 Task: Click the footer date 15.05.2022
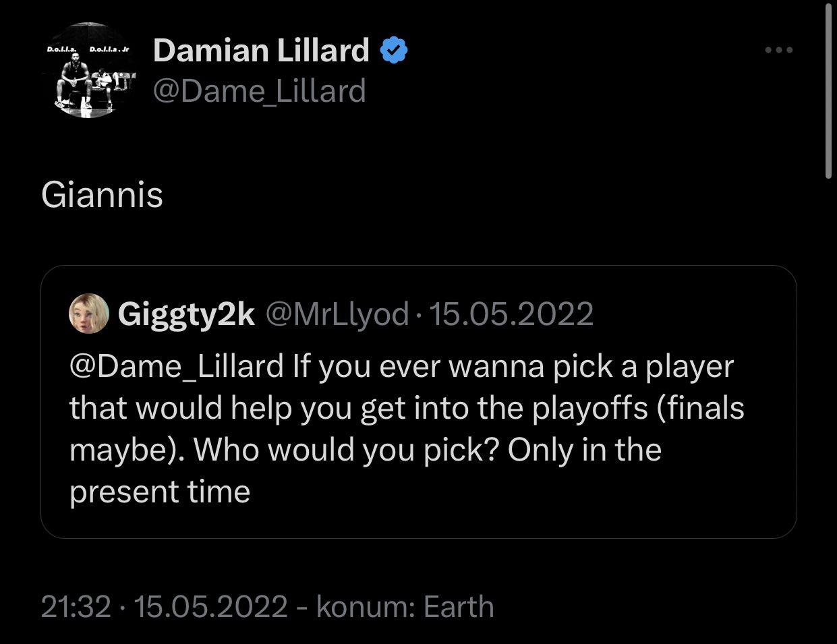tap(211, 607)
